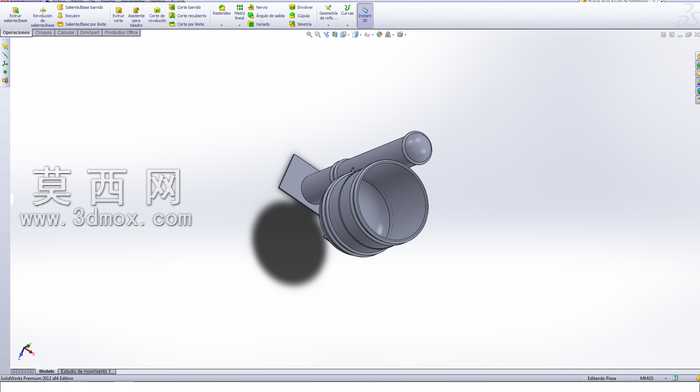Open Estudio de movimiento 1 tab
The image size is (700, 392).
pyautogui.click(x=87, y=371)
